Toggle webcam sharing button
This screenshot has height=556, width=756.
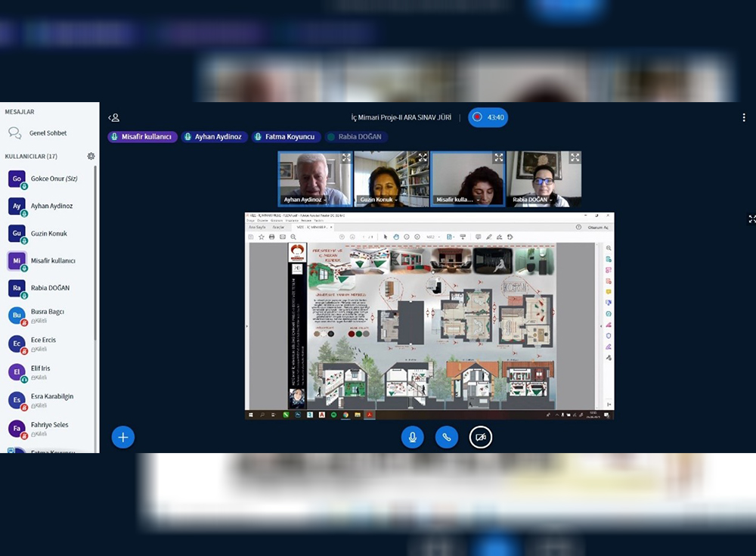(x=481, y=437)
